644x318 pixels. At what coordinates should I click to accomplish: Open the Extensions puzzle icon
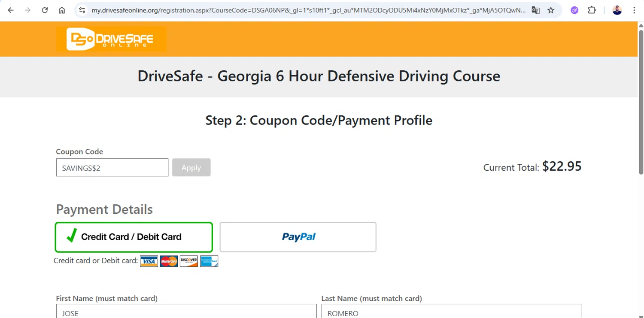click(592, 10)
